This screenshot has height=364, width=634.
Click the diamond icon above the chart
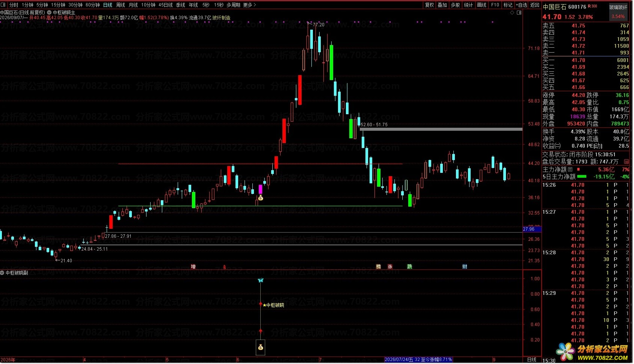(512, 13)
